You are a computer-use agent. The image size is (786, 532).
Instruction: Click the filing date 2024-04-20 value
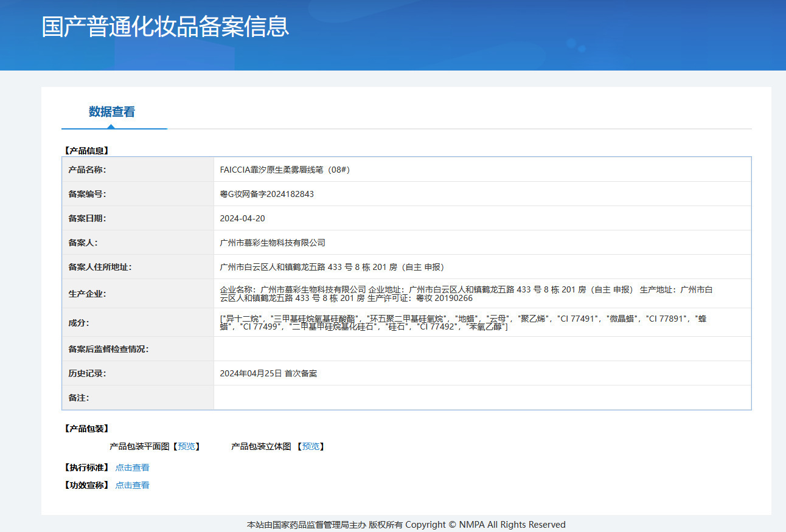click(242, 218)
